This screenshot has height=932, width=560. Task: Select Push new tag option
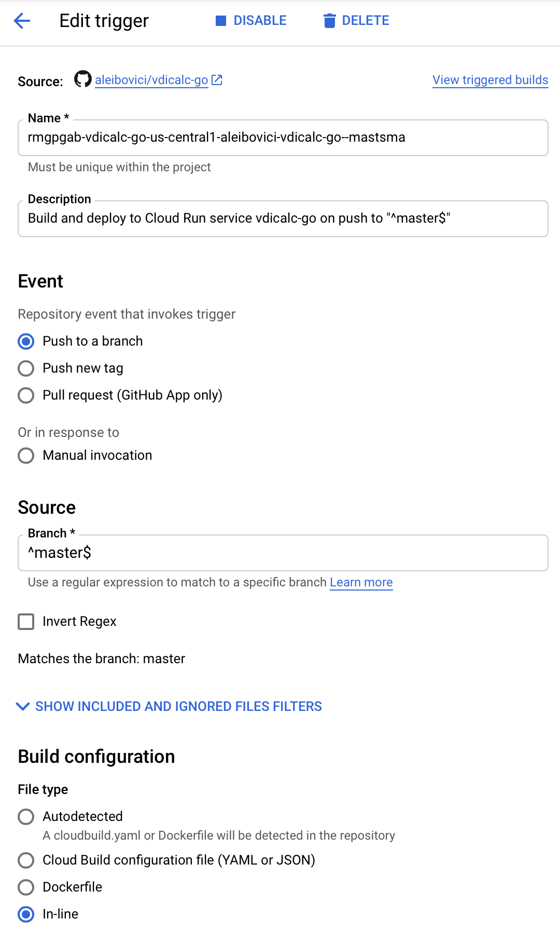26,368
